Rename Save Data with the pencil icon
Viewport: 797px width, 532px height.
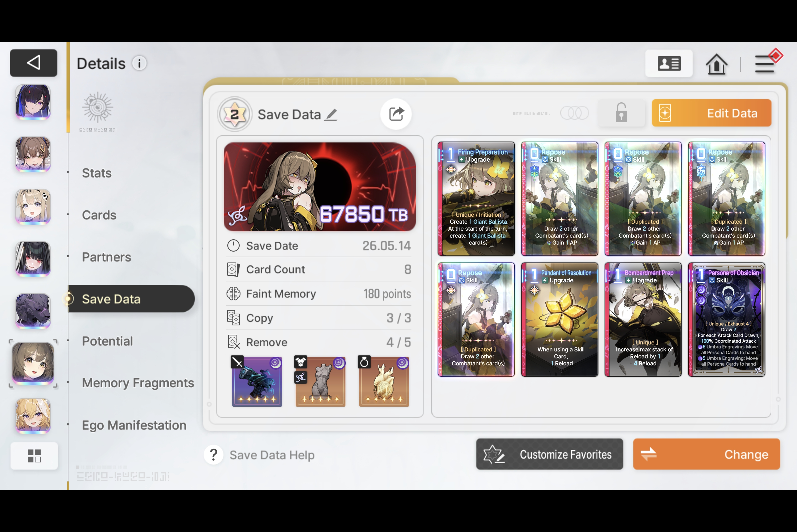tap(331, 115)
